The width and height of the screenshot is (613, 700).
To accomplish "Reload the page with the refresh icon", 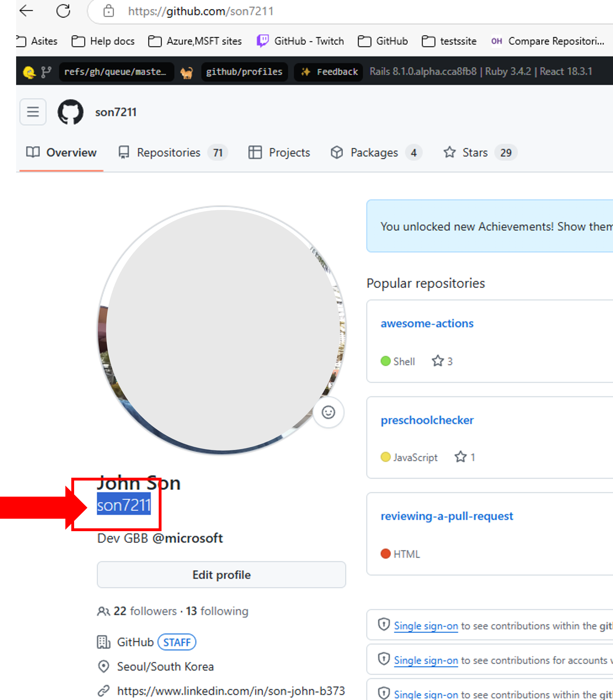I will point(63,11).
